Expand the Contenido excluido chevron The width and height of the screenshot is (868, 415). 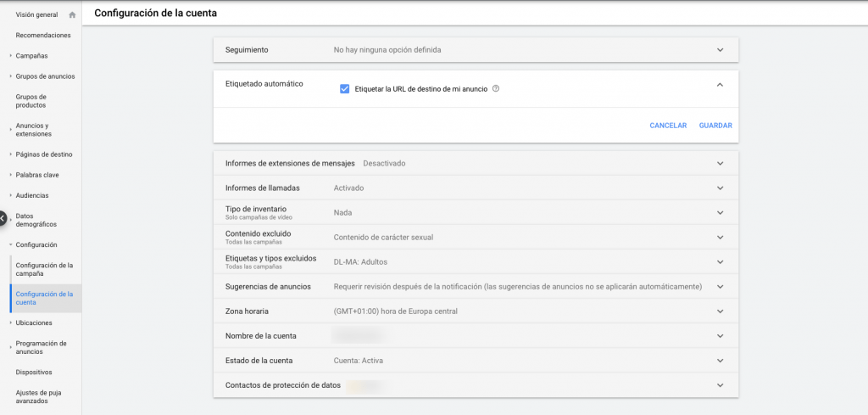[720, 237]
